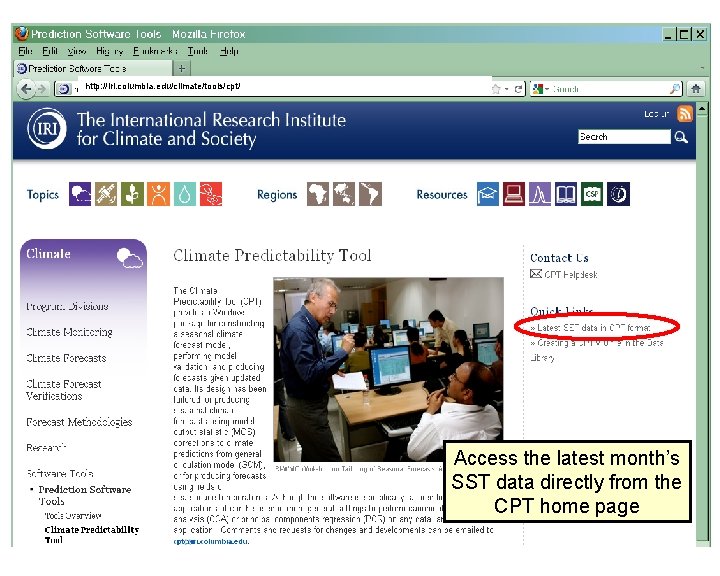720x576 pixels.
Task: Click the Climate sidebar header
Action: click(x=84, y=257)
